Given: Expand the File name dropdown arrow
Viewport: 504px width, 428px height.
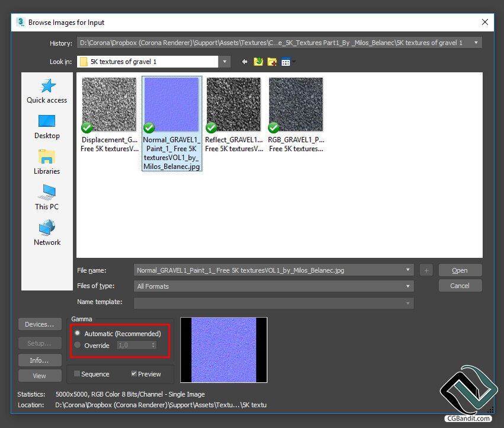Looking at the screenshot, I should pos(407,270).
